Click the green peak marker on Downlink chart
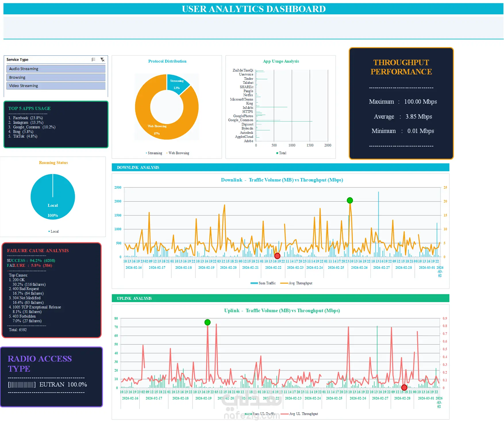Image resolution: width=504 pixels, height=421 pixels. 350,200
